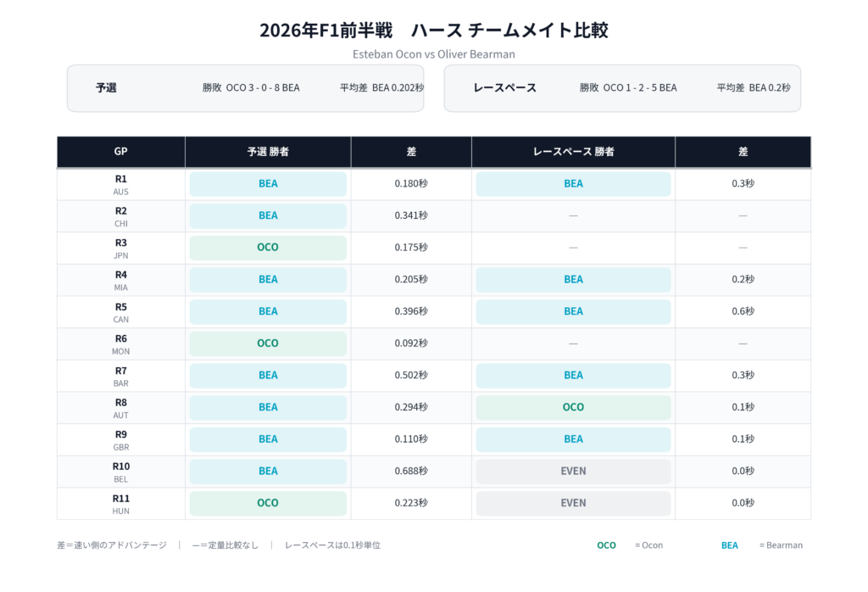Click the qualifying gap 0.175秒
Screen dimensions: 868x592
pyautogui.click(x=411, y=248)
